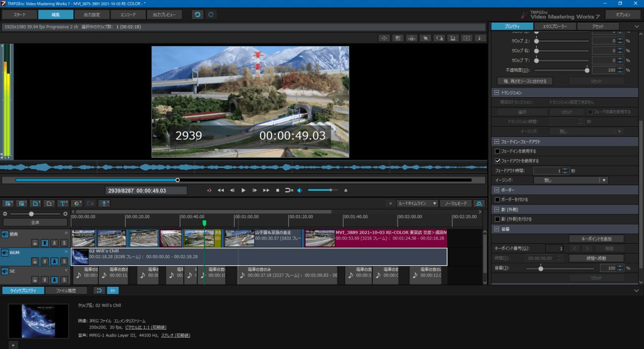The height and width of the screenshot is (349, 644).
Task: Click the 音量 slider handle
Action: coord(540,268)
